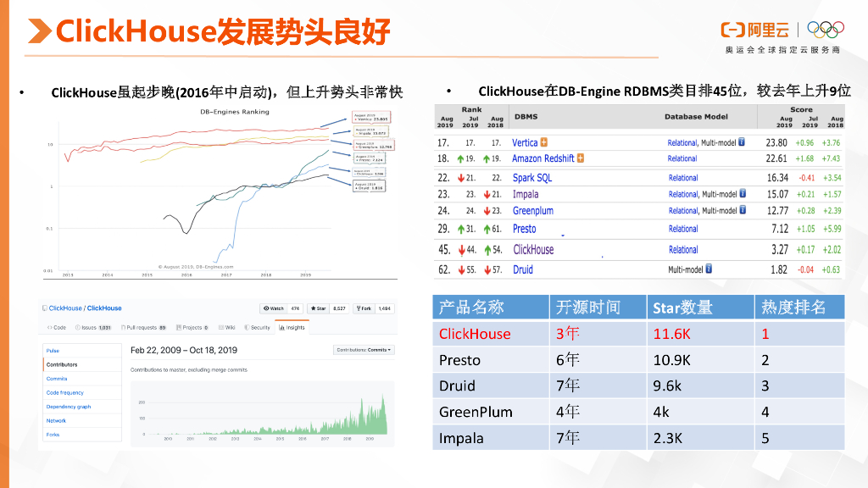Screen dimensions: 868x488
Task: Open the Wiki tab
Action: pyautogui.click(x=227, y=328)
